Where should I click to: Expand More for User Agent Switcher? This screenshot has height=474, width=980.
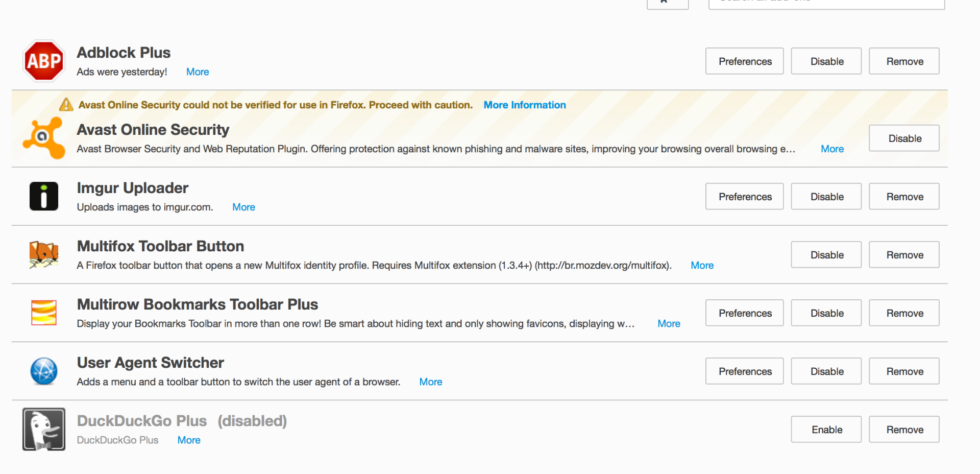tap(430, 382)
